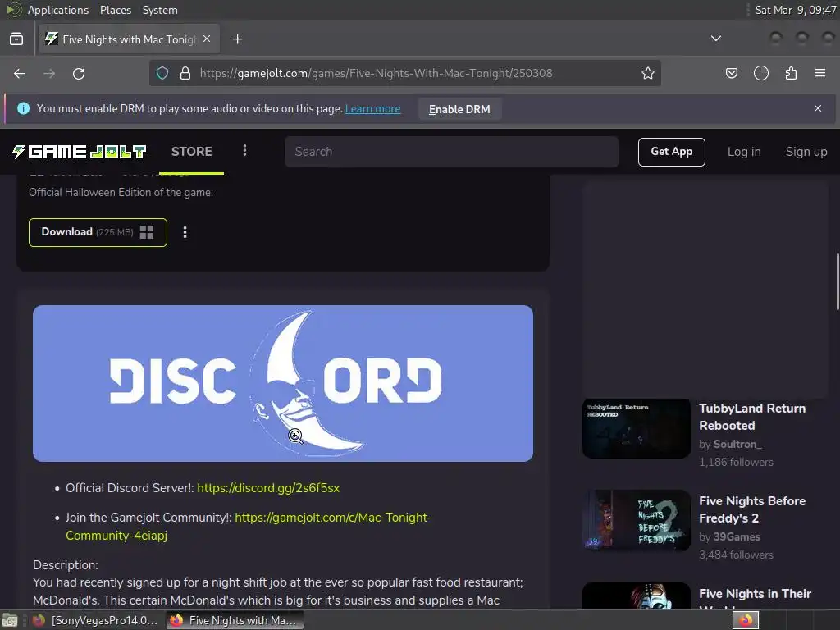Viewport: 840px width, 630px height.
Task: Bookmark this page with the star
Action: pos(648,73)
